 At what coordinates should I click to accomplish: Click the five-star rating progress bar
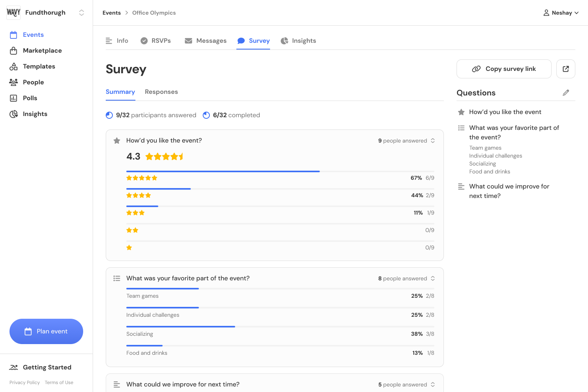(280, 171)
